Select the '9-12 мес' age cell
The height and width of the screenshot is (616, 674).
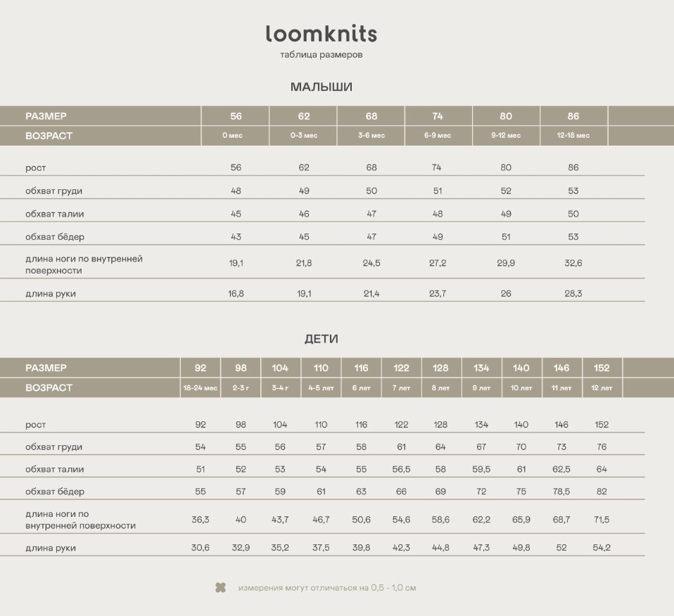pos(506,135)
